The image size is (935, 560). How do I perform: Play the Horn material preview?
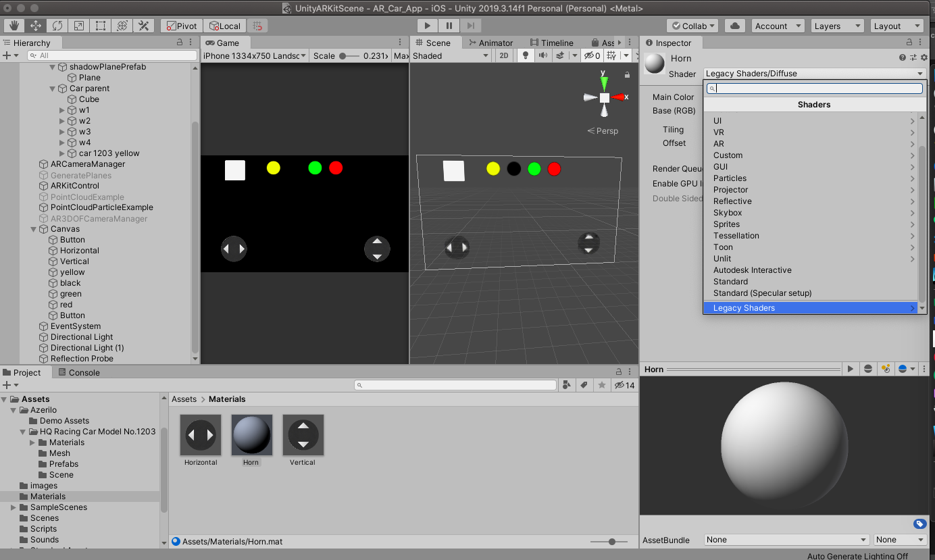(851, 369)
